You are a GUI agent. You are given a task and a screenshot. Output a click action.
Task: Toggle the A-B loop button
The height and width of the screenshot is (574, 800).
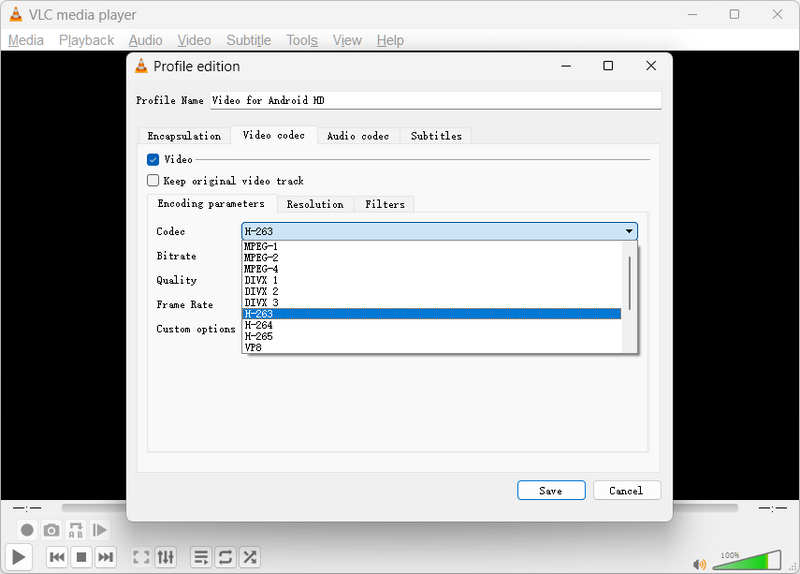pos(76,530)
